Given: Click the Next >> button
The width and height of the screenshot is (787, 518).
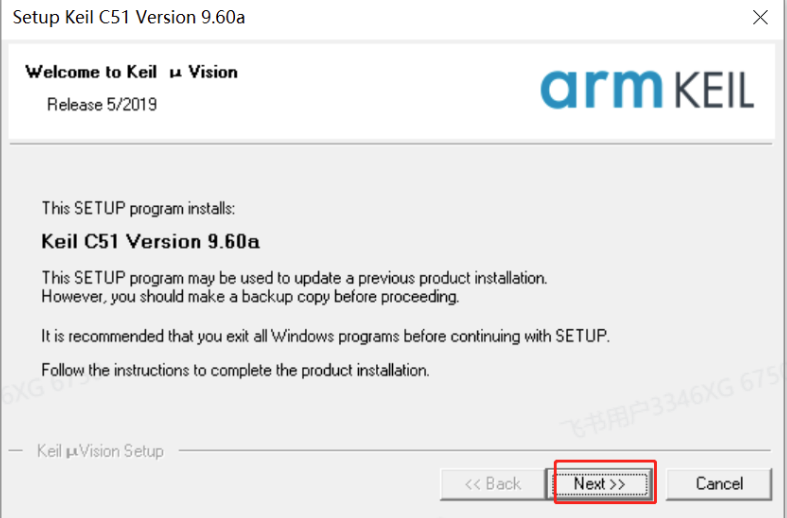Looking at the screenshot, I should pyautogui.click(x=599, y=483).
